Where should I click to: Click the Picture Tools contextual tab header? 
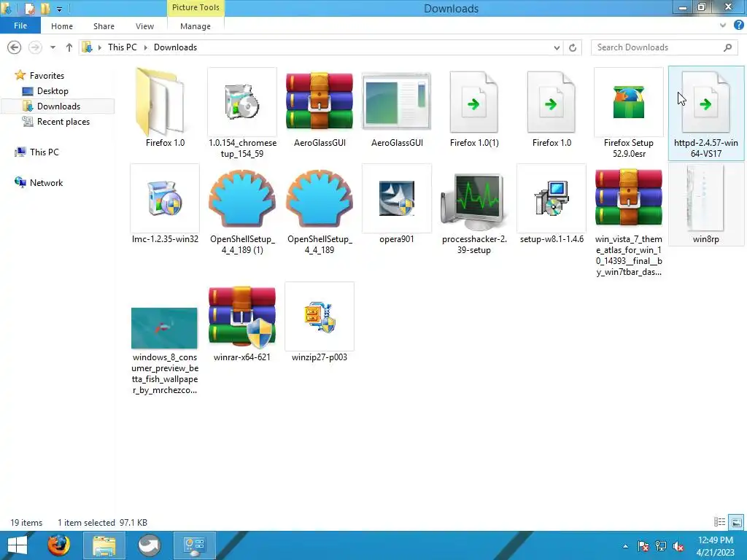(x=196, y=7)
